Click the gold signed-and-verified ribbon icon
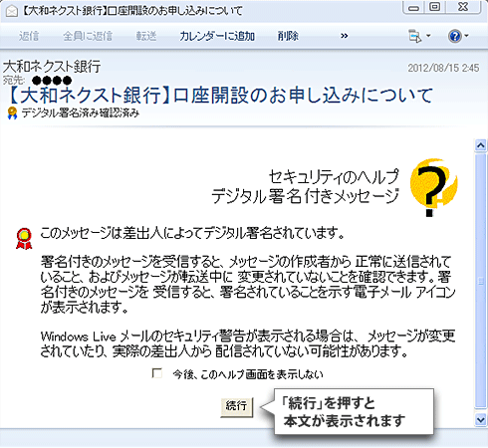 12,113
